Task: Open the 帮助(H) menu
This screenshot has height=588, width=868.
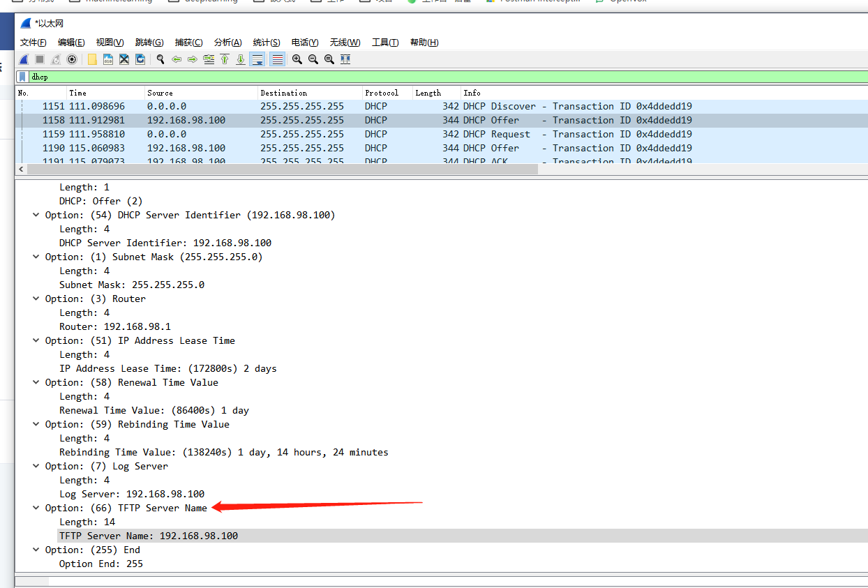Action: [x=424, y=43]
